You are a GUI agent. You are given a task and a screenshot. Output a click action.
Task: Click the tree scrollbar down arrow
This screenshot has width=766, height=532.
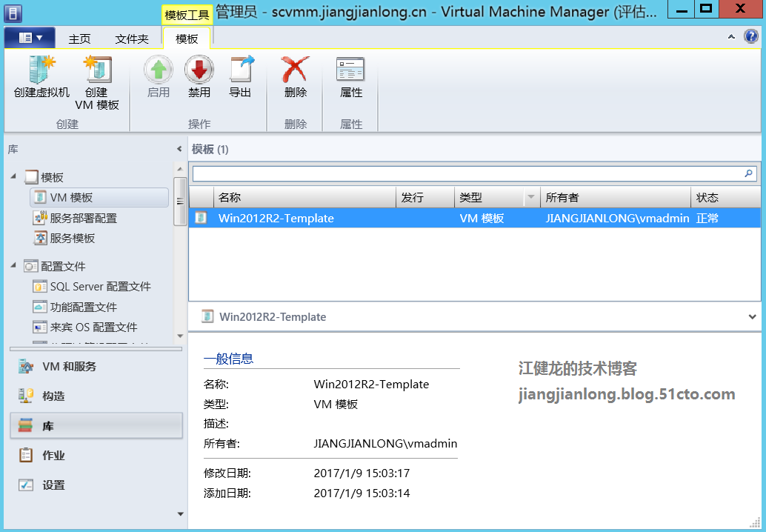(180, 336)
